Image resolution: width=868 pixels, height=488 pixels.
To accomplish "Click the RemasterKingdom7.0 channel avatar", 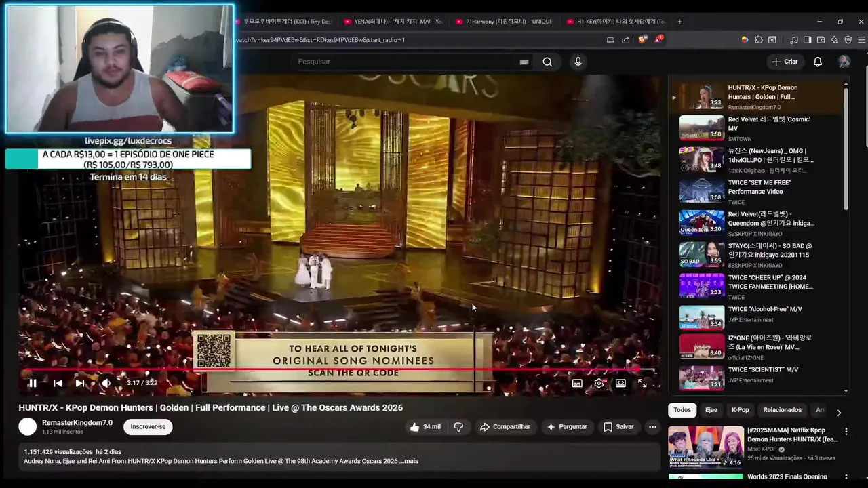I will [27, 426].
